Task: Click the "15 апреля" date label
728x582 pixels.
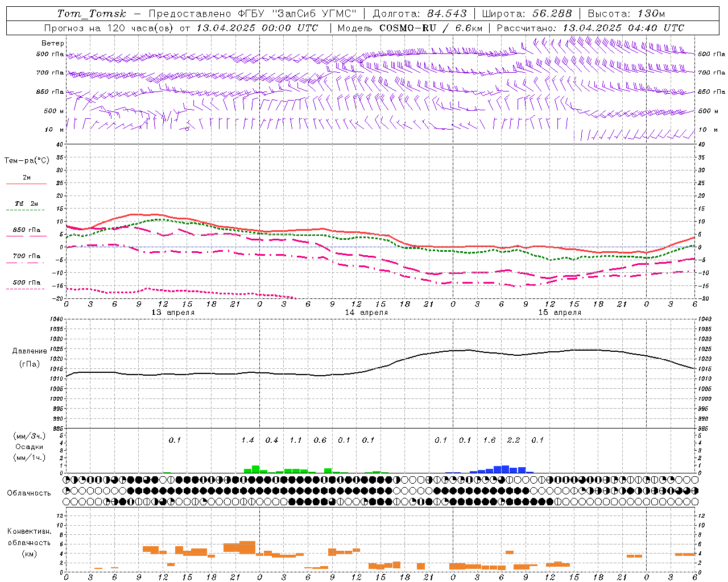Action: [560, 313]
